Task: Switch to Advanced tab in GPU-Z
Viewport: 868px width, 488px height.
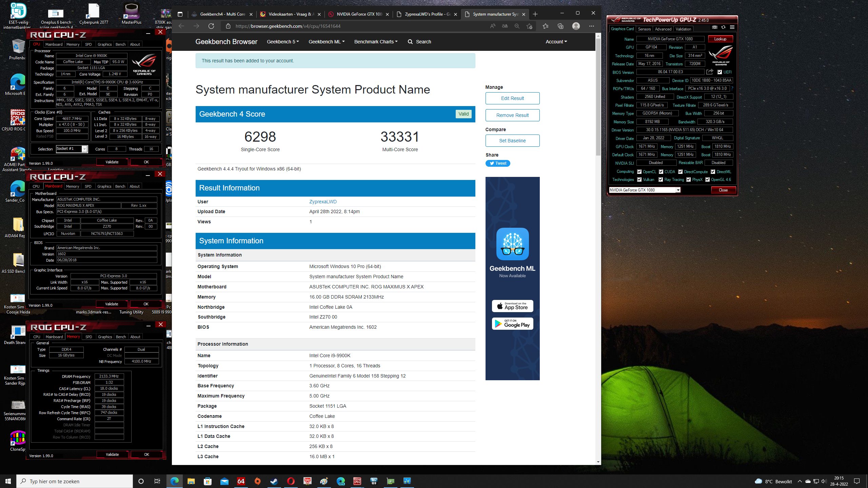Action: tap(663, 29)
